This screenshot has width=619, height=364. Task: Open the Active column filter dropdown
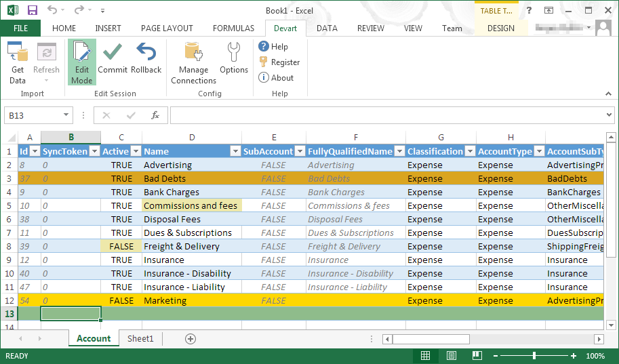(x=136, y=151)
